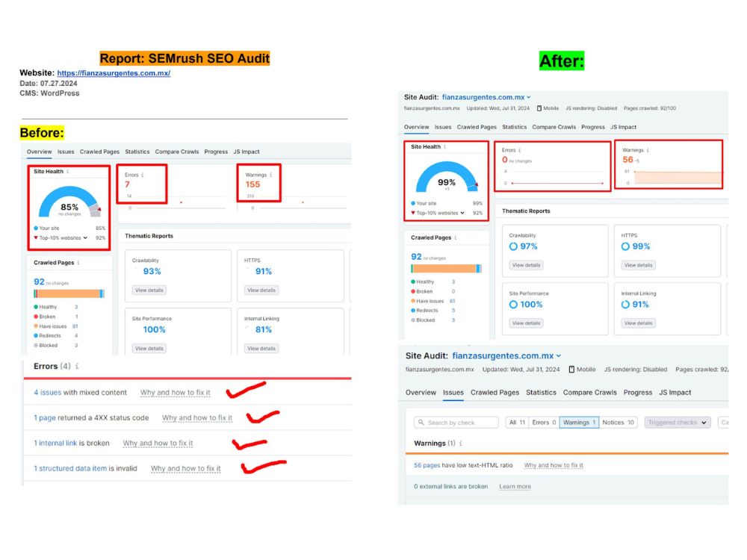Viewport: 747px width, 560px height.
Task: Click into the Search by check field
Action: (456, 423)
